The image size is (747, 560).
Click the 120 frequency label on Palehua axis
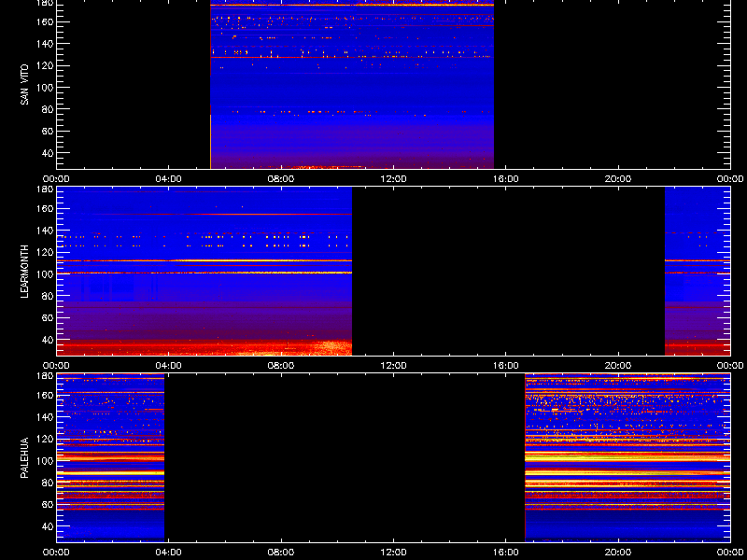point(45,439)
